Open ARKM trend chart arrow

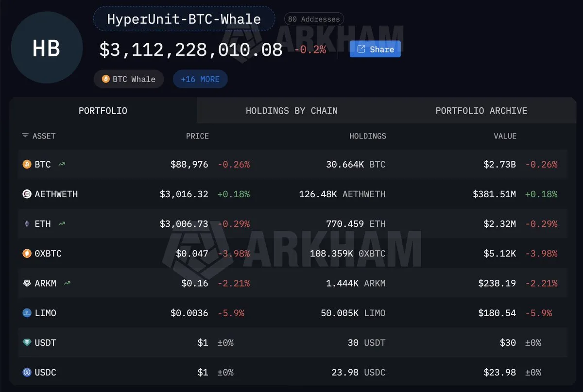67,283
